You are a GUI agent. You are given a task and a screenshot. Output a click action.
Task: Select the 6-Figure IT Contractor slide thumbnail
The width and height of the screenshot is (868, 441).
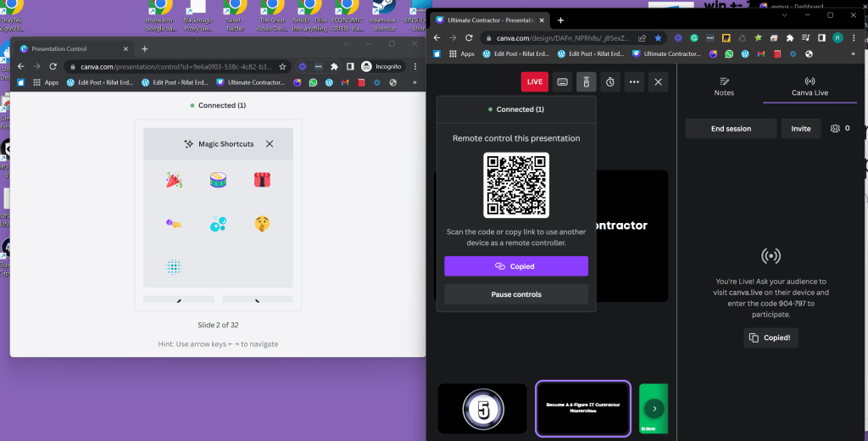[583, 409]
